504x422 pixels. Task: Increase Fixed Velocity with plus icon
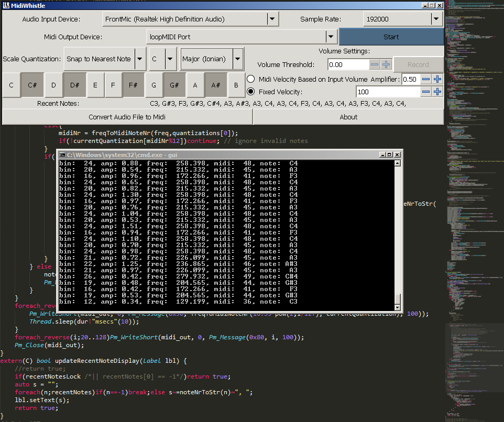(437, 92)
